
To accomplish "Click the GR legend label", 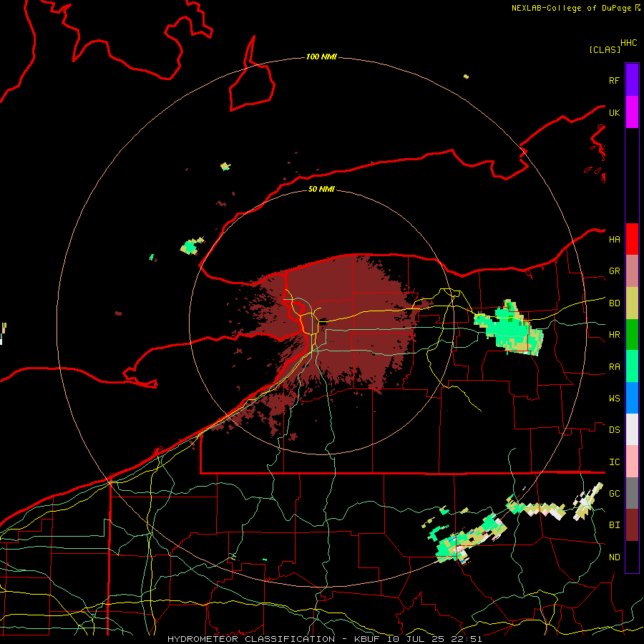I will [614, 271].
